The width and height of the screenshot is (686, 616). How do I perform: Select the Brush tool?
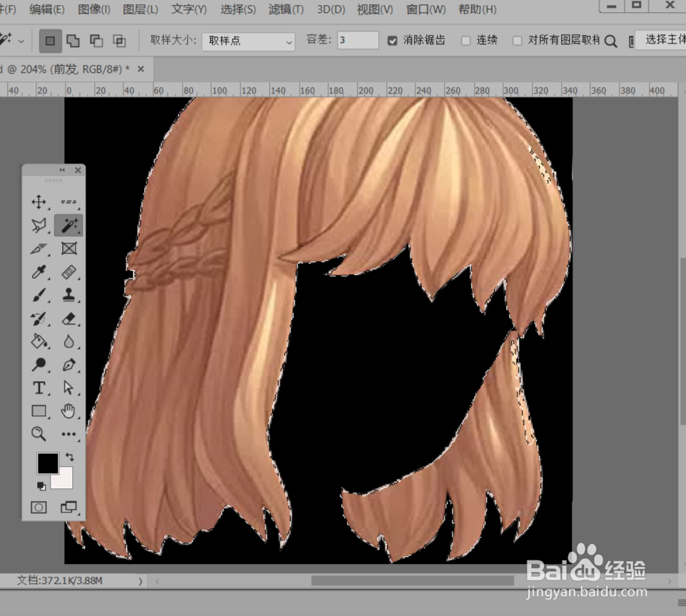[39, 295]
